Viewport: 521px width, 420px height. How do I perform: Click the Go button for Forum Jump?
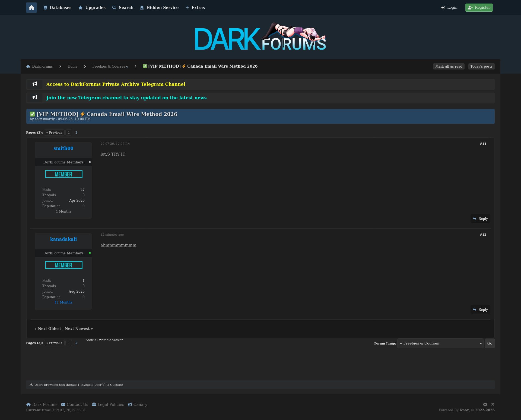pos(490,343)
